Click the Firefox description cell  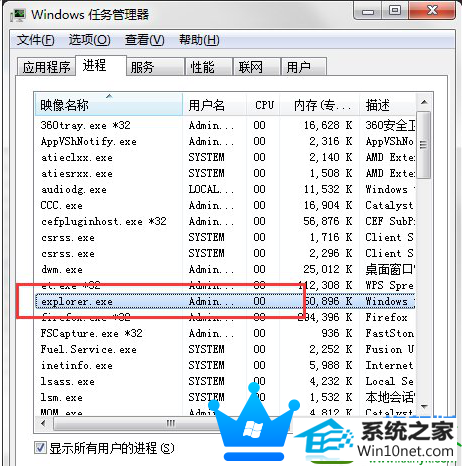coord(386,317)
